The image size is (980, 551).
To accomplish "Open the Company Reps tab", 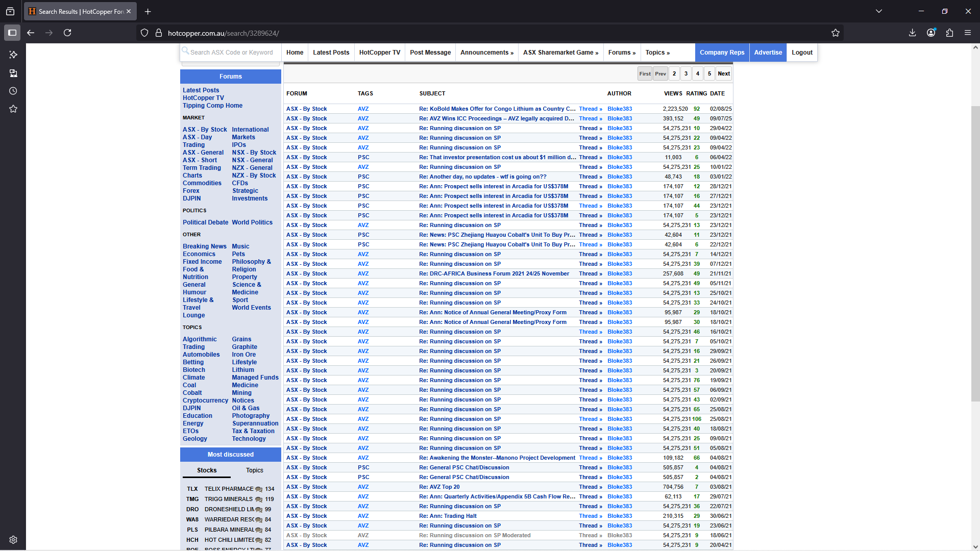I will 722,52.
